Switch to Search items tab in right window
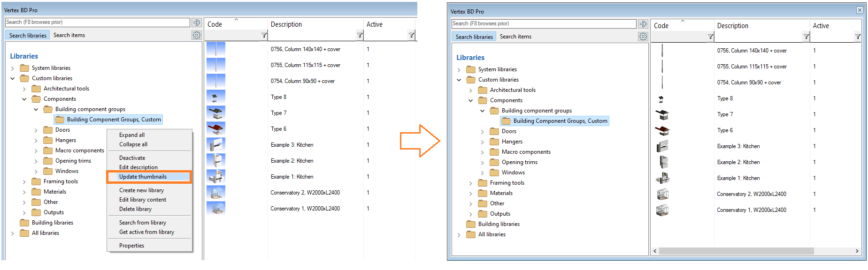This screenshot has width=868, height=270. click(x=515, y=37)
